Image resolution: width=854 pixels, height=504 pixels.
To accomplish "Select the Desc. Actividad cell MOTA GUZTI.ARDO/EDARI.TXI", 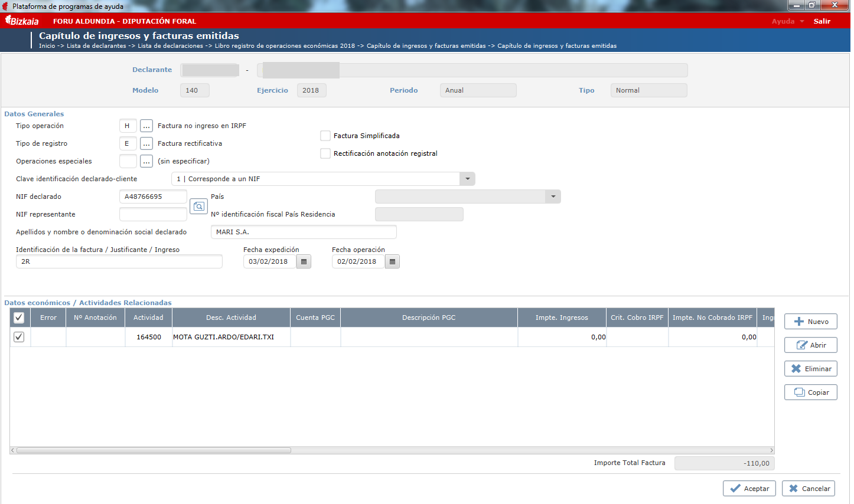I will point(231,337).
